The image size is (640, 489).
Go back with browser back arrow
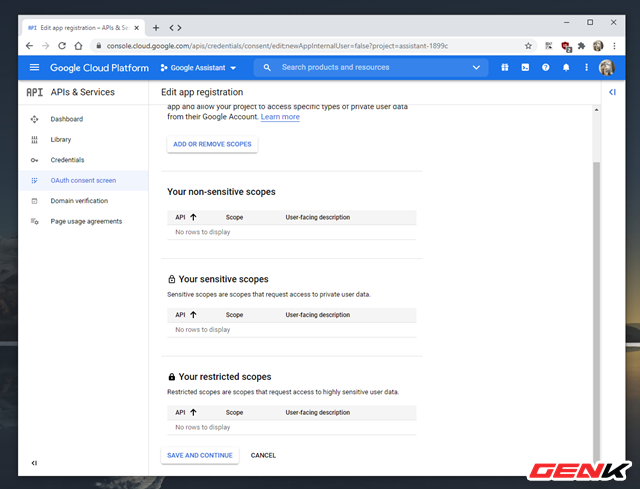coord(29,46)
